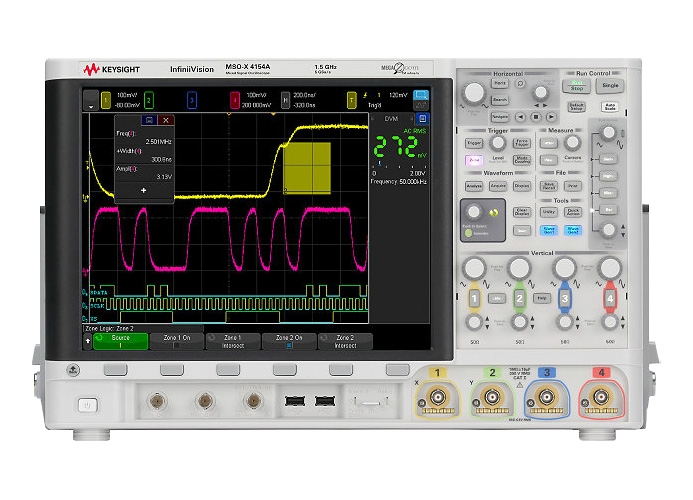Toggle the blue channel 3 key in Vertical

(x=565, y=299)
